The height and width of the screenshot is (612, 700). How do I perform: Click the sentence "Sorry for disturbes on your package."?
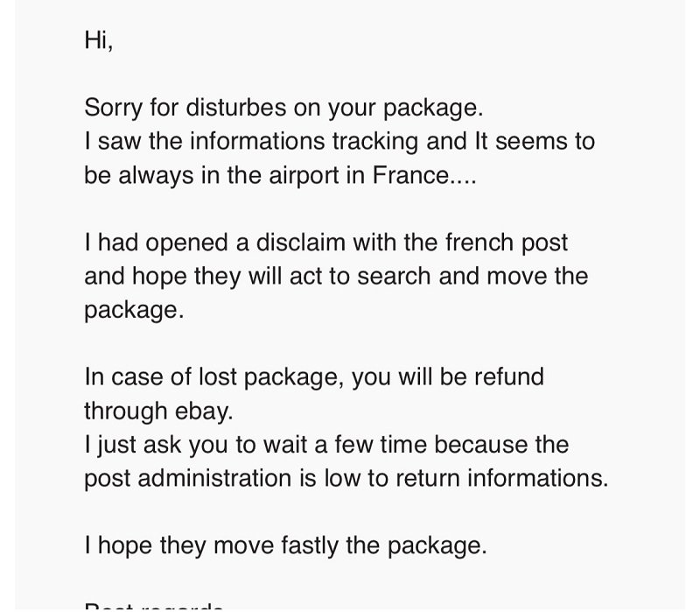[283, 108]
